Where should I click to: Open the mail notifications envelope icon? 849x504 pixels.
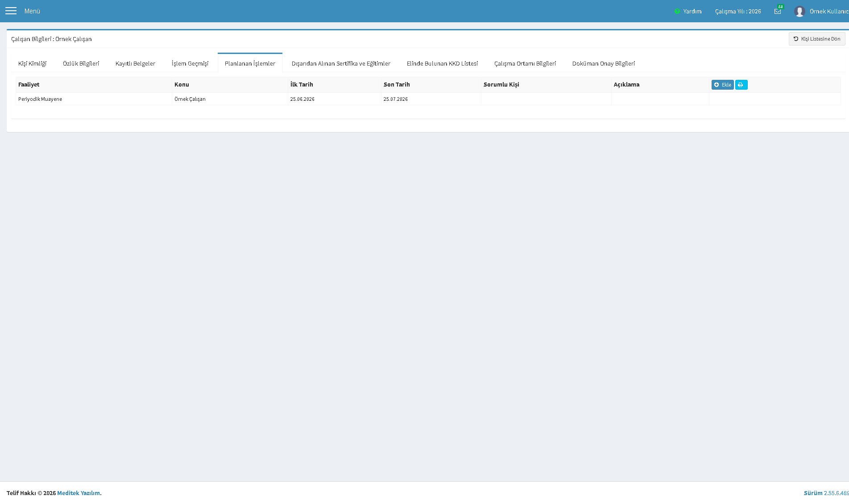pos(778,11)
